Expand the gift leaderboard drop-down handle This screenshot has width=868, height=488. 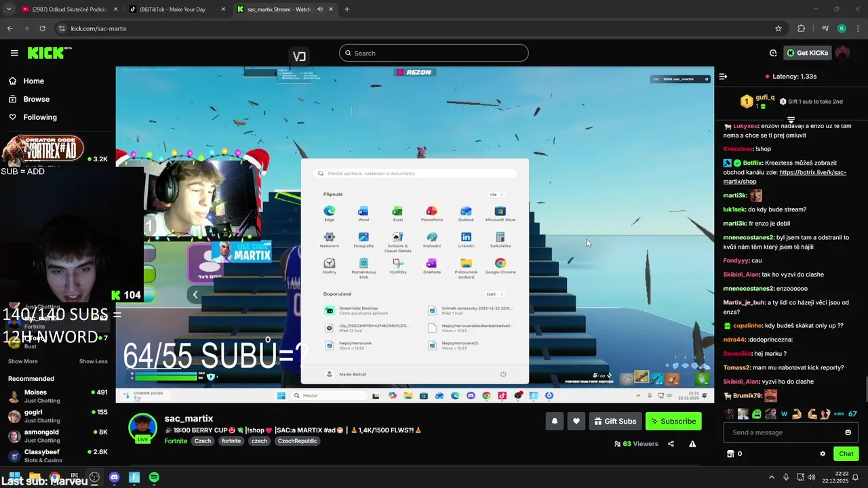(791, 120)
